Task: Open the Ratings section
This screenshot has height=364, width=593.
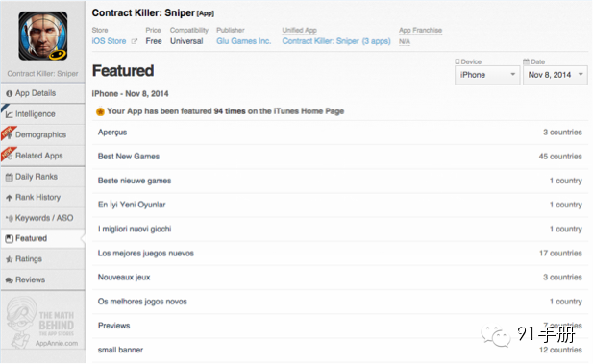Action: point(42,259)
